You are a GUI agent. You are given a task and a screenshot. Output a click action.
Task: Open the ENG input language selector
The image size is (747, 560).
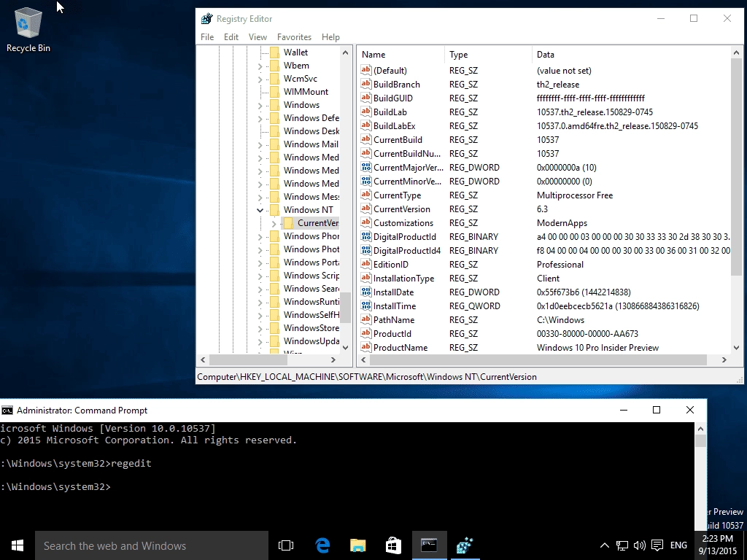coord(678,545)
